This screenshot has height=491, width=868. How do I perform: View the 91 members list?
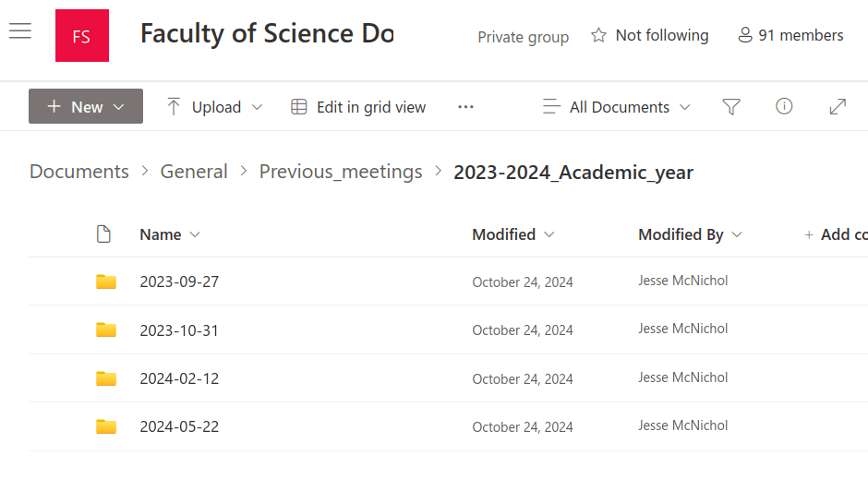[x=791, y=36]
